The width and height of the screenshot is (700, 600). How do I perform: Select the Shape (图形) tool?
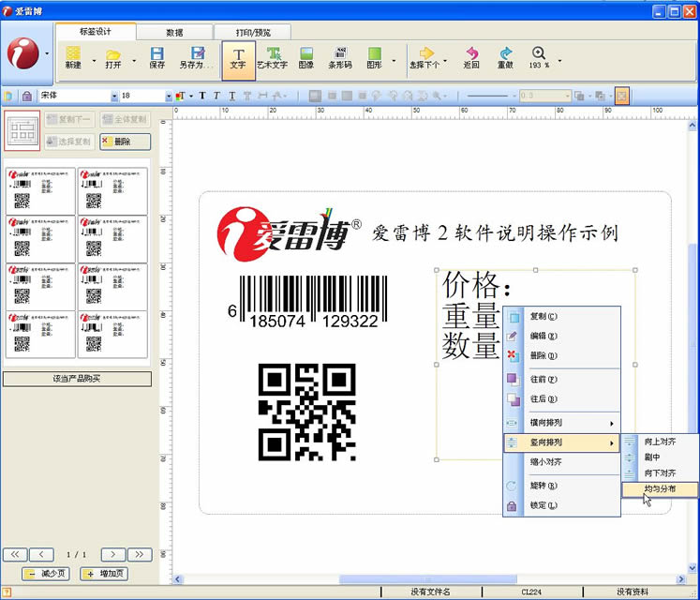point(375,58)
